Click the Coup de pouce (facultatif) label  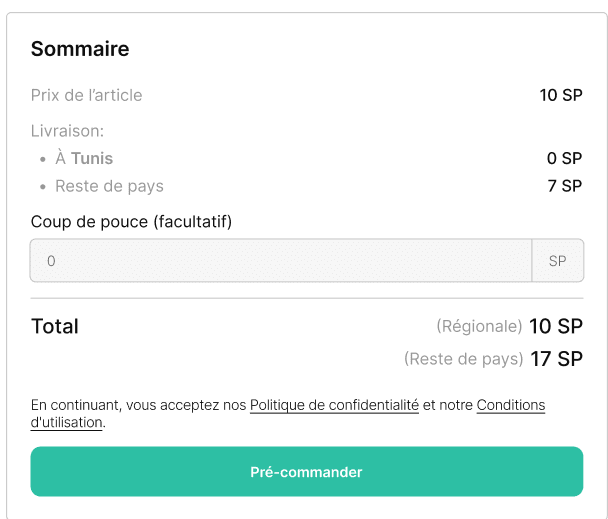point(131,222)
